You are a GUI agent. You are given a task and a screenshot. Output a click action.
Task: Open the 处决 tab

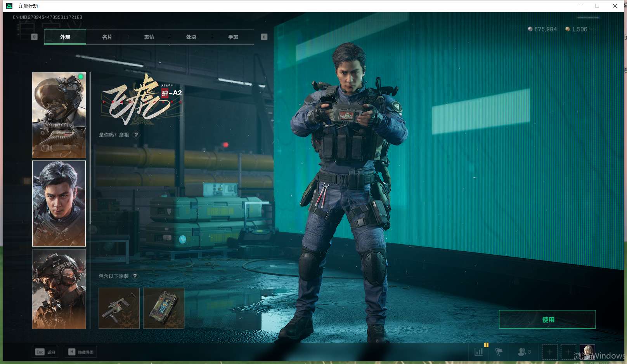[x=191, y=37]
